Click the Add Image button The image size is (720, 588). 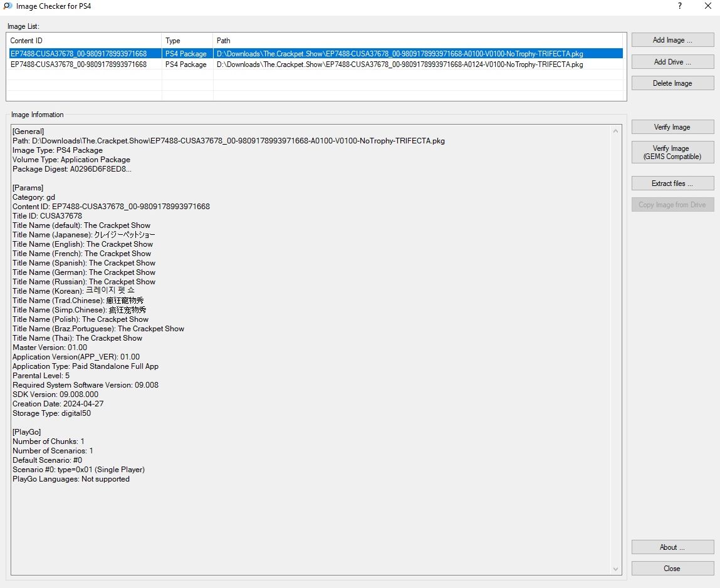pos(672,40)
